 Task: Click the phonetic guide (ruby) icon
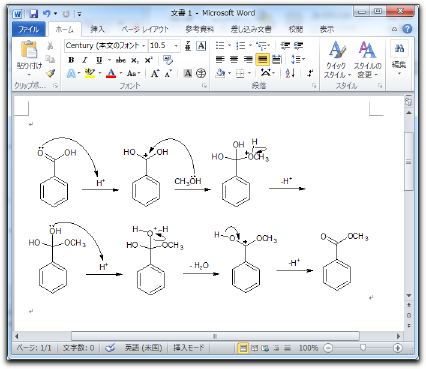tap(188, 46)
